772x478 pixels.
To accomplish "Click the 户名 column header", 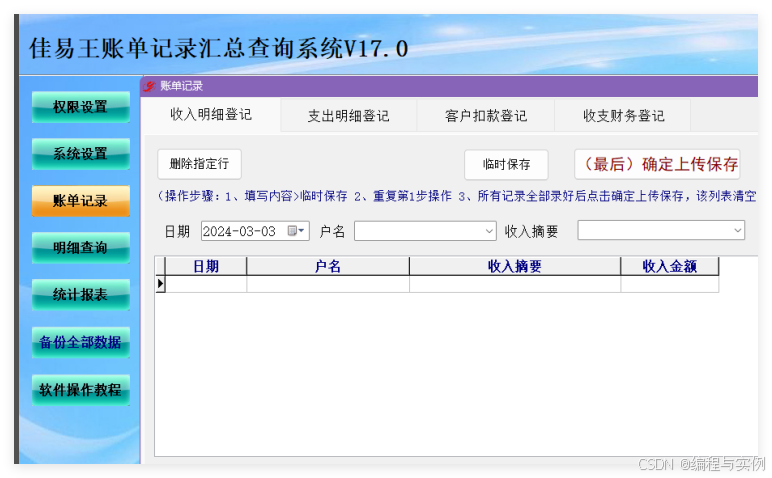I will (x=328, y=266).
